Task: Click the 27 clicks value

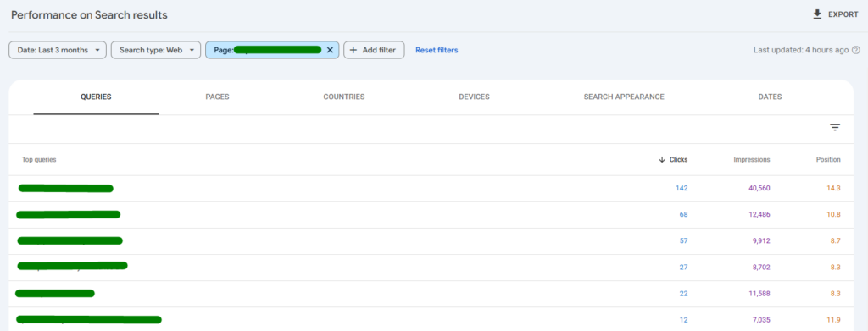Action: tap(684, 268)
